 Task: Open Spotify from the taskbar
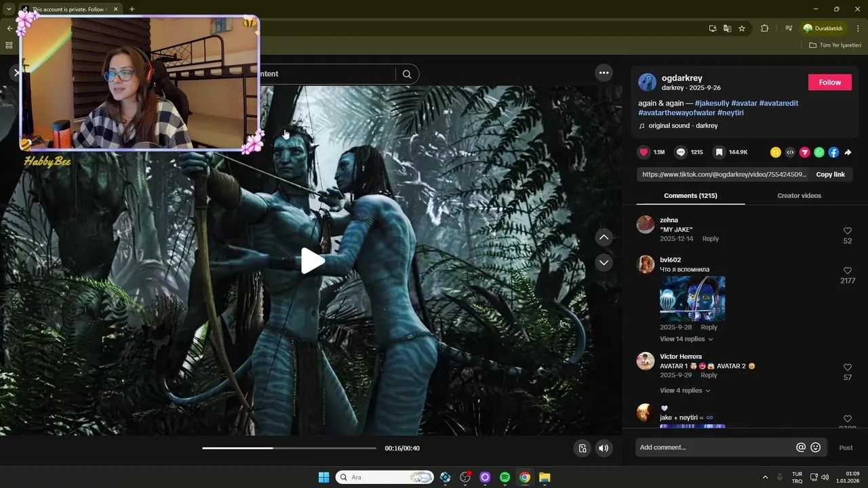tap(505, 477)
